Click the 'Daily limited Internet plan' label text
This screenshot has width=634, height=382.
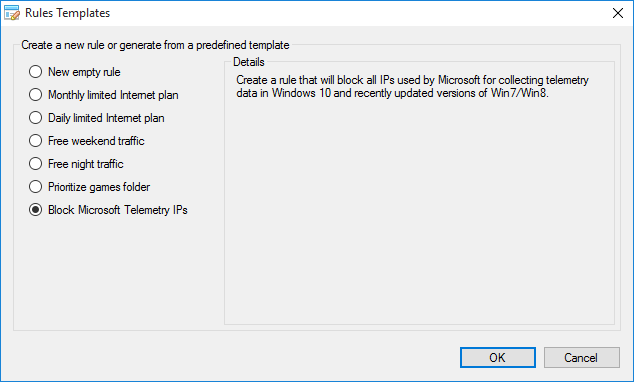[106, 118]
